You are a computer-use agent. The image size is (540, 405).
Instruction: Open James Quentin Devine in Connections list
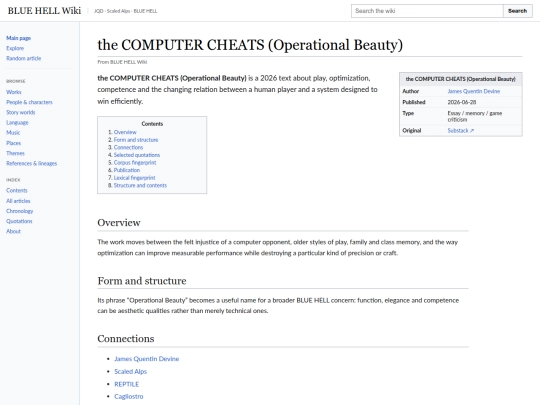coord(147,359)
